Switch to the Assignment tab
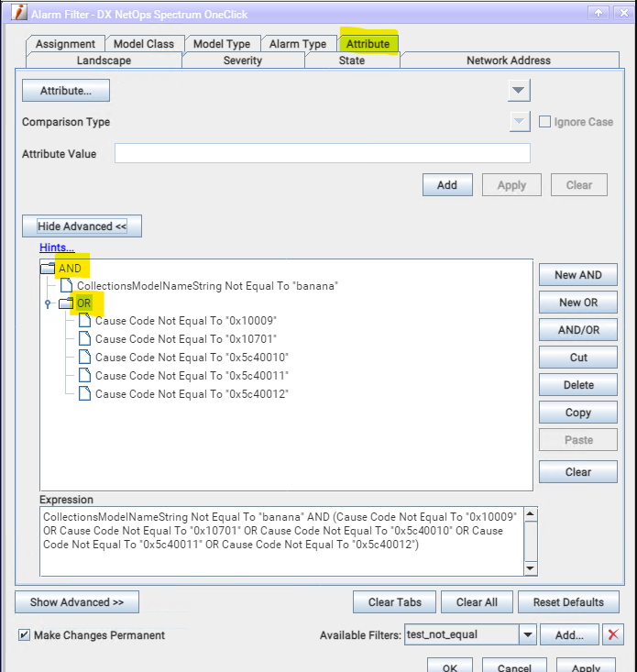637x672 pixels. 65,44
